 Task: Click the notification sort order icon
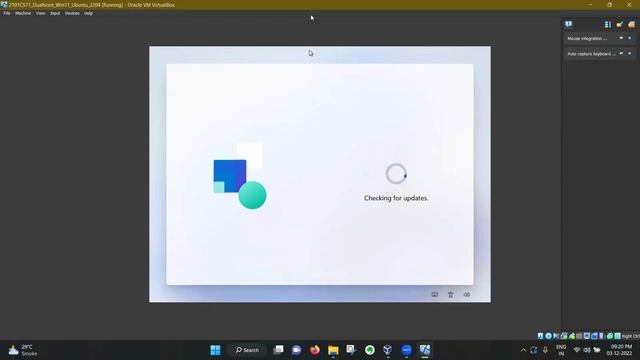pos(608,24)
